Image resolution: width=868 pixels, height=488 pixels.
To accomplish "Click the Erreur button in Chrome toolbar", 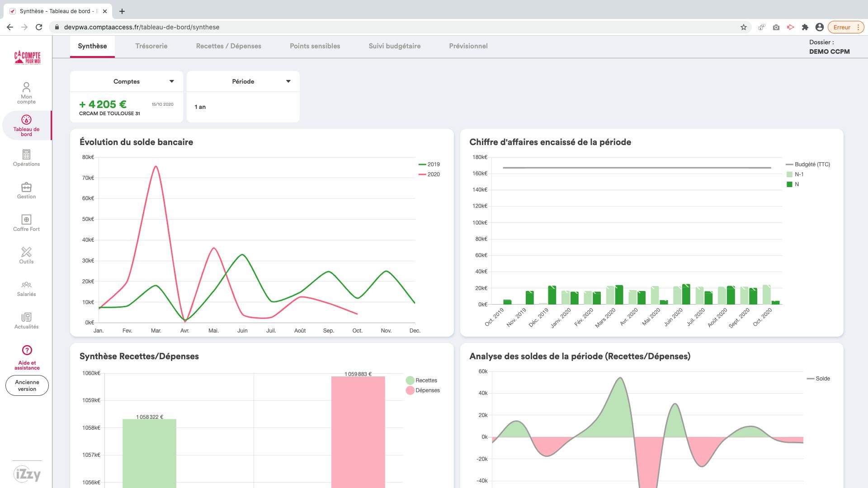I will tap(841, 27).
